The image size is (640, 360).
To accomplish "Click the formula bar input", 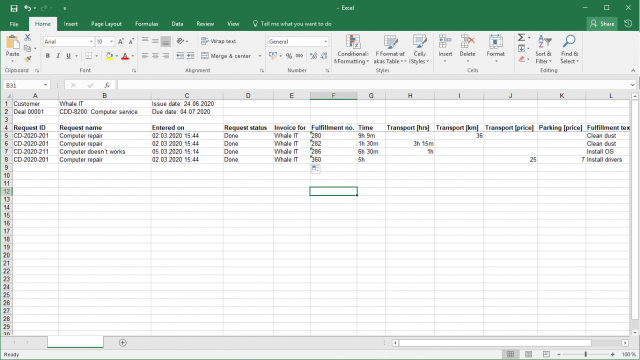I will (373, 85).
